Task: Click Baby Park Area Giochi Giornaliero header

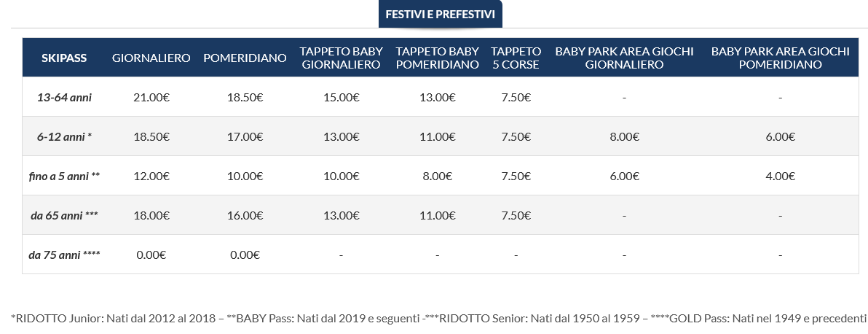Action: 625,58
